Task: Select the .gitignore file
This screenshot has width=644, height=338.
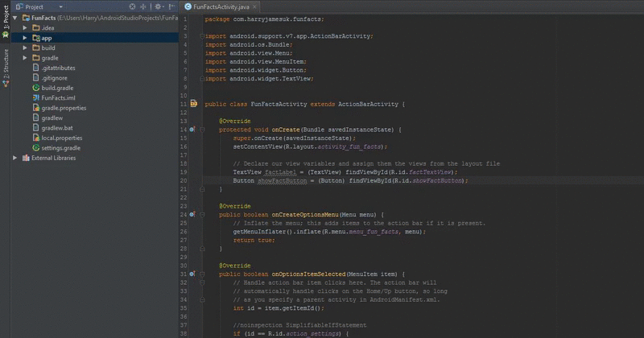Action: coord(54,78)
